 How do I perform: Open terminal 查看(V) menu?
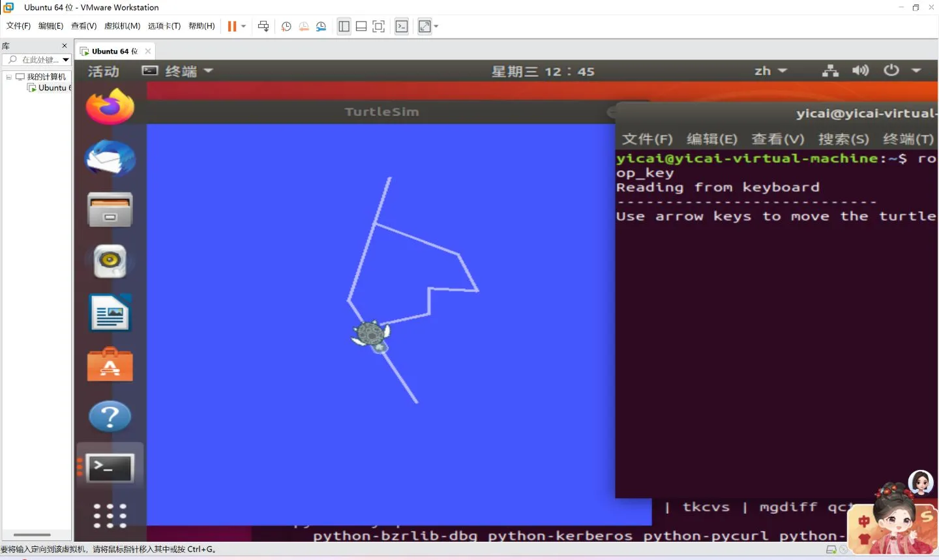(x=778, y=139)
